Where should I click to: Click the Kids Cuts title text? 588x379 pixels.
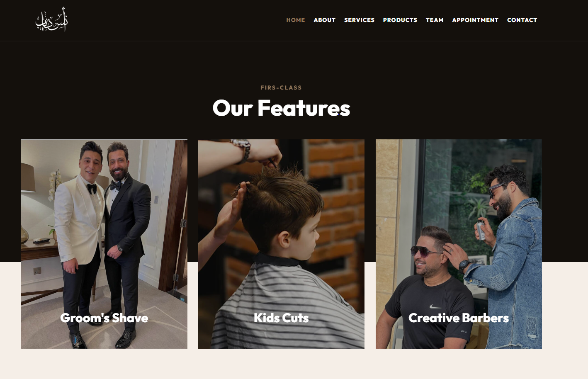click(x=281, y=318)
